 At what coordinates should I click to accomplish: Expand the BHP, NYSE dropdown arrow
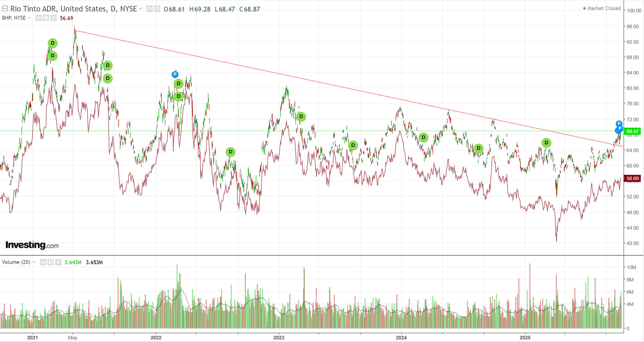point(29,18)
